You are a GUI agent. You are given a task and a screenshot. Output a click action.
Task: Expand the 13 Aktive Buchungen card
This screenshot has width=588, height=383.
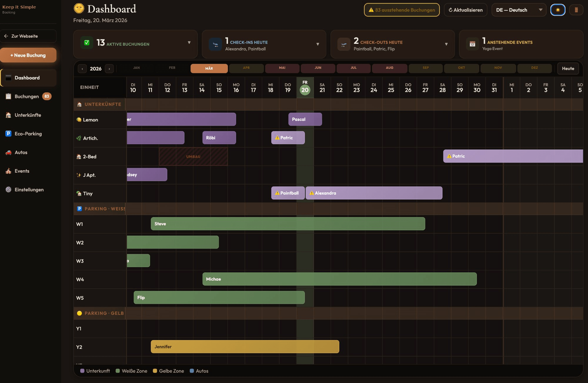189,43
